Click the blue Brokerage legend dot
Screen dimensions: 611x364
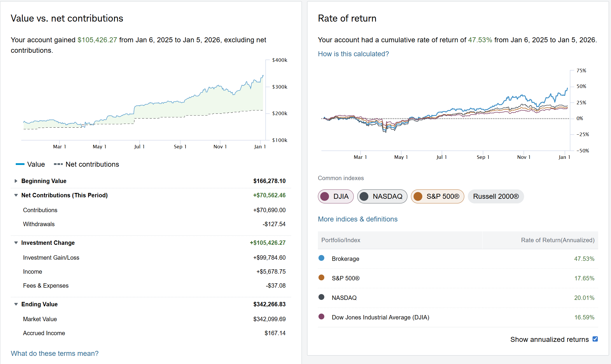coord(321,258)
